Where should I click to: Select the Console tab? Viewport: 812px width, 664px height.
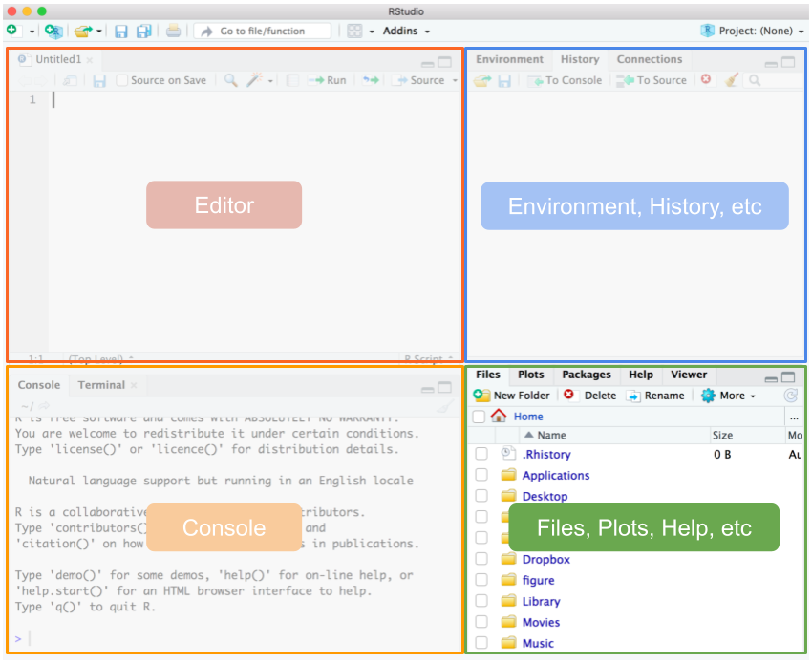coord(39,385)
